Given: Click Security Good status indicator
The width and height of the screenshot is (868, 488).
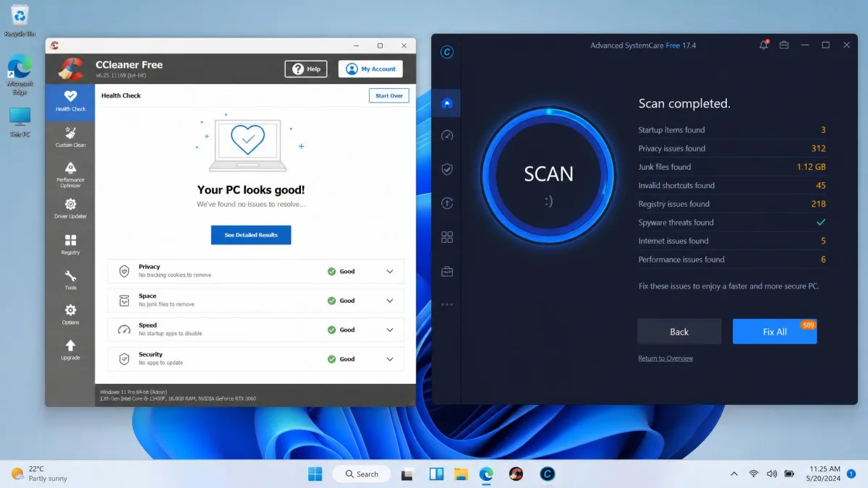Looking at the screenshot, I should pyautogui.click(x=341, y=359).
